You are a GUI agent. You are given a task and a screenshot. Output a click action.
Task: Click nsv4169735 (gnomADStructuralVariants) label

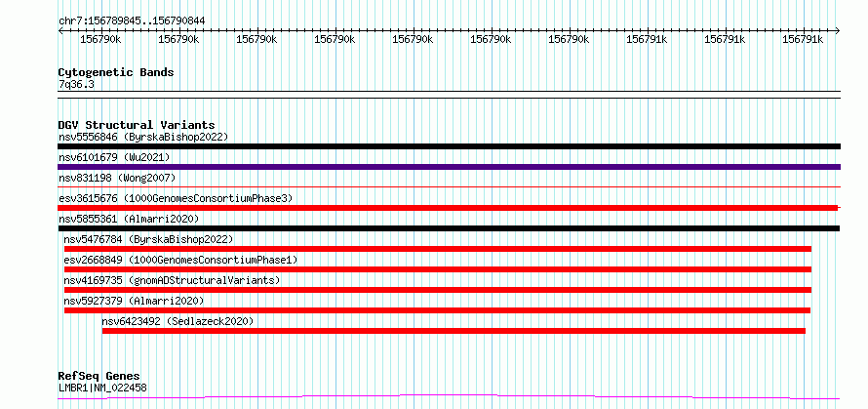tap(173, 280)
